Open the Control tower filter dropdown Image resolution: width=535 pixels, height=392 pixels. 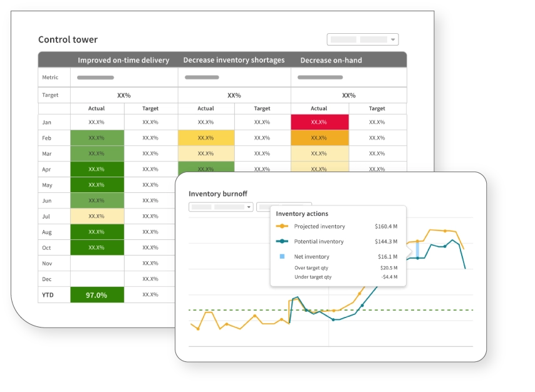pos(363,39)
